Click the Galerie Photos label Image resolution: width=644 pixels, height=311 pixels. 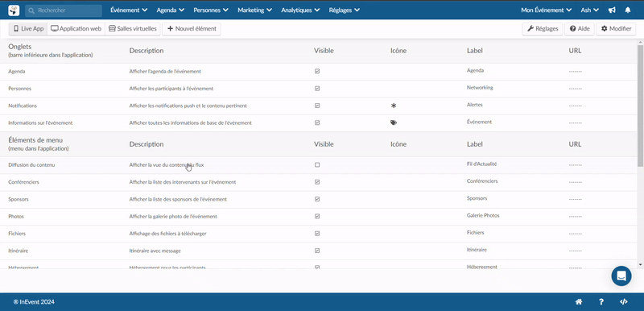pyautogui.click(x=483, y=215)
